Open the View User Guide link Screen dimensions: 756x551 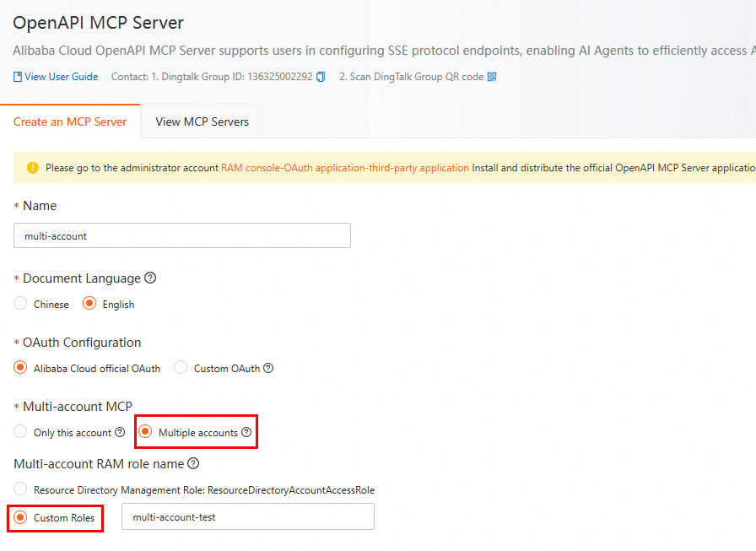[62, 77]
